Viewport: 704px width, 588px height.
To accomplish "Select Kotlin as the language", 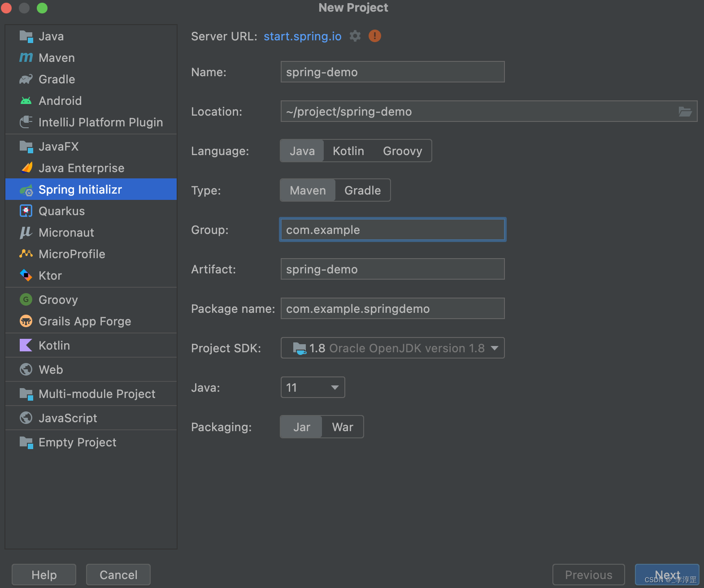I will [348, 151].
